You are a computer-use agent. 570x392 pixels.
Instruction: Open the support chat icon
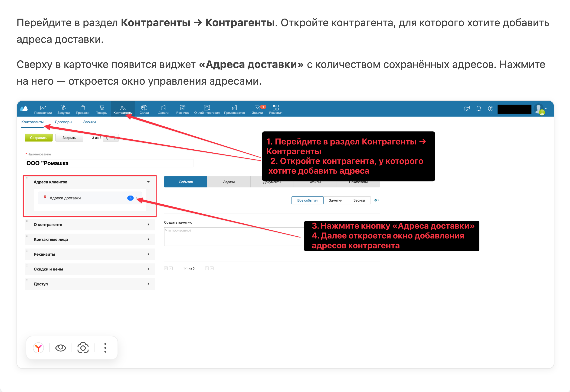pyautogui.click(x=467, y=108)
